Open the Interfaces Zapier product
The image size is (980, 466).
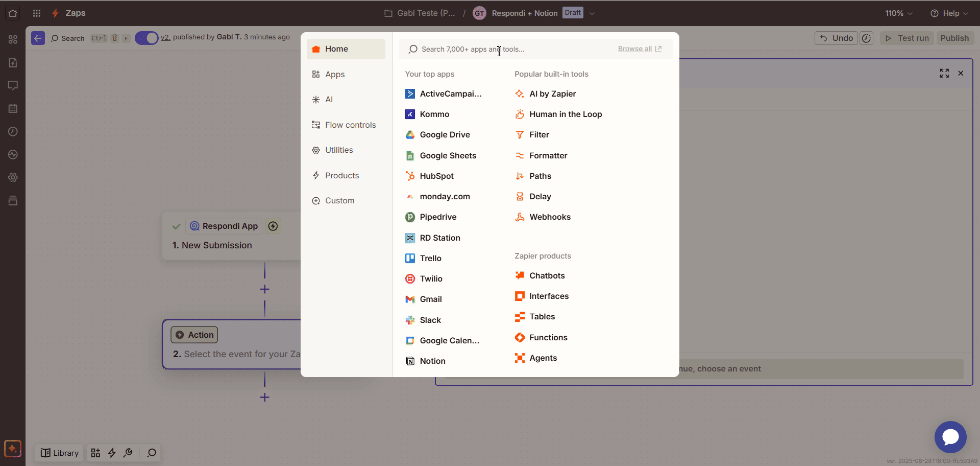pyautogui.click(x=542, y=296)
